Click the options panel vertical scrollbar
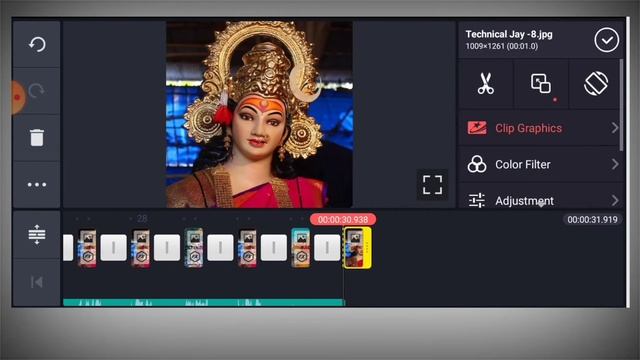 [622, 105]
